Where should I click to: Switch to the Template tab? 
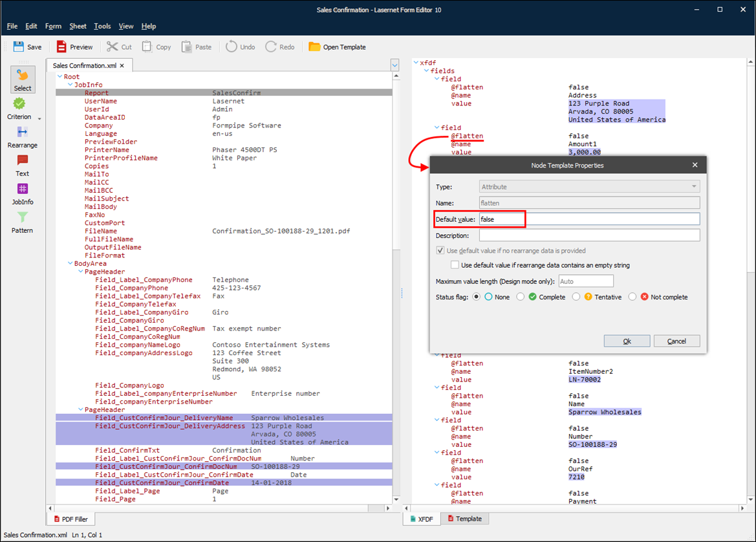tap(465, 519)
